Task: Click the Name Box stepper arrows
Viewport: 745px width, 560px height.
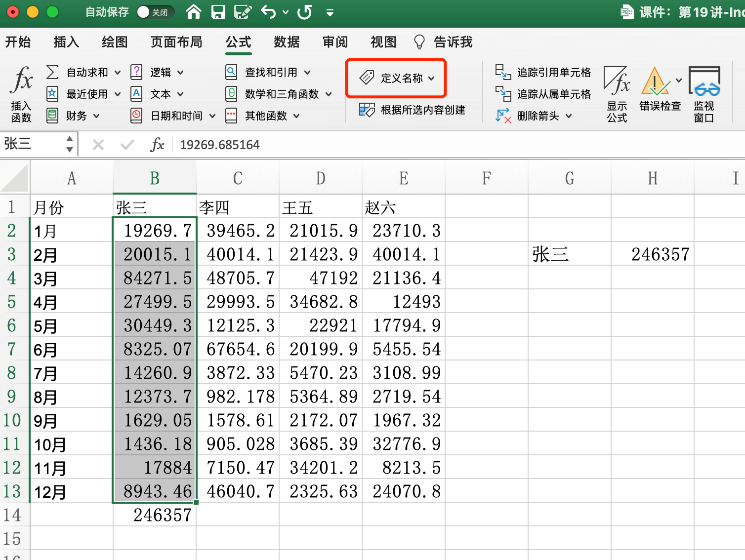Action: pos(70,144)
